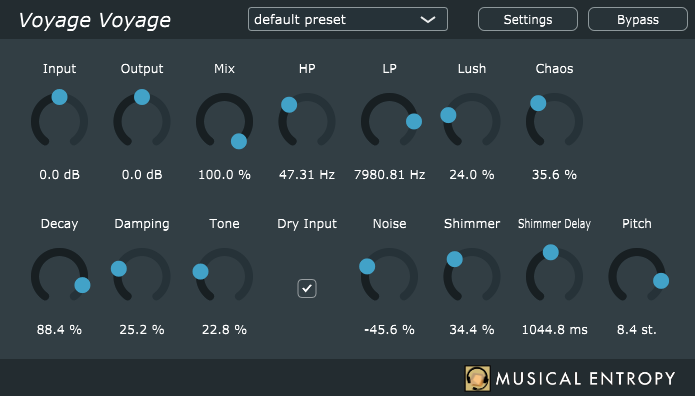Click the Output value 0.0 dB
This screenshot has height=396, width=695.
(142, 175)
